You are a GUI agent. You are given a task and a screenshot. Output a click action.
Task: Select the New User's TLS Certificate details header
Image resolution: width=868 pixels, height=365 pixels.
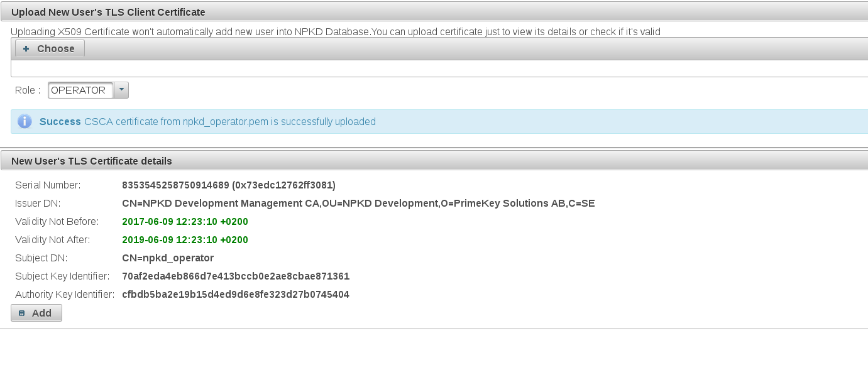(x=92, y=161)
